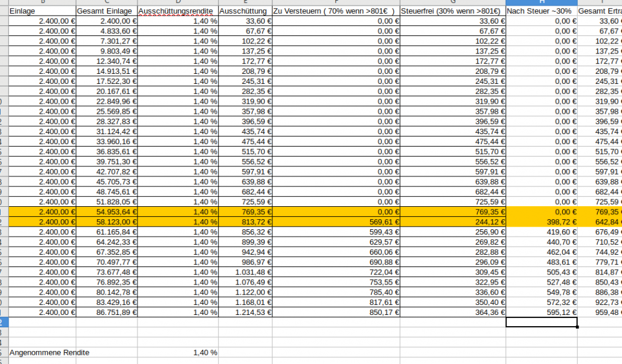Select Gesamt Einlage cell 4.833,60 €
Viewport: 622px width, 364px height.
107,31
